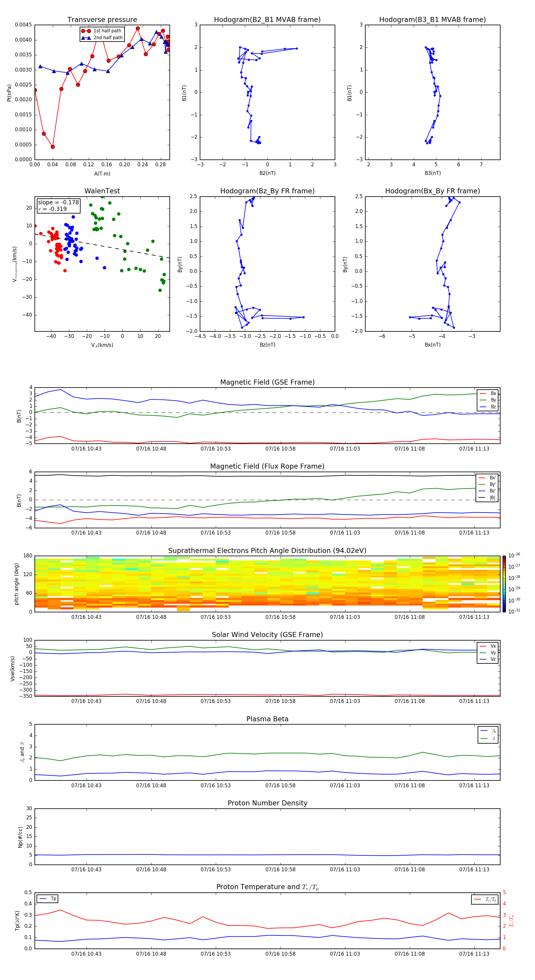Screen dimensions: 535x980
Task: Select "|B|" in the Flux Rope legend
Action: [x=487, y=498]
